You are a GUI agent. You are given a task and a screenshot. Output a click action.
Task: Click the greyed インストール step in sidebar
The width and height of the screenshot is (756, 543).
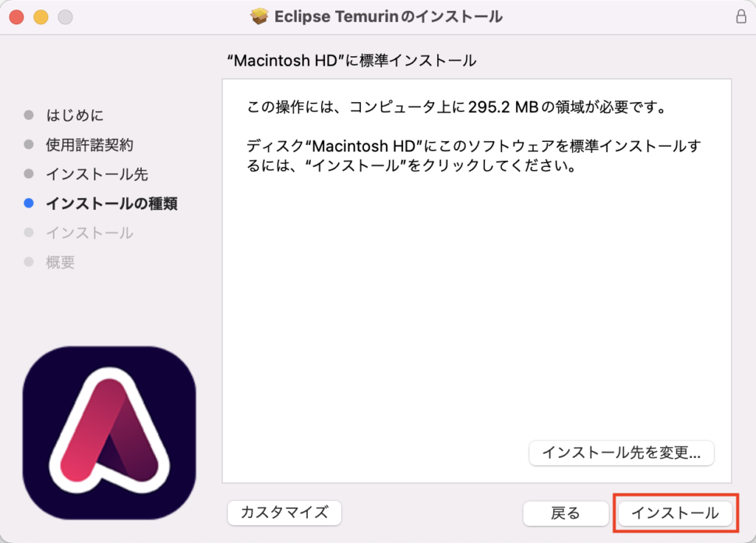89,233
